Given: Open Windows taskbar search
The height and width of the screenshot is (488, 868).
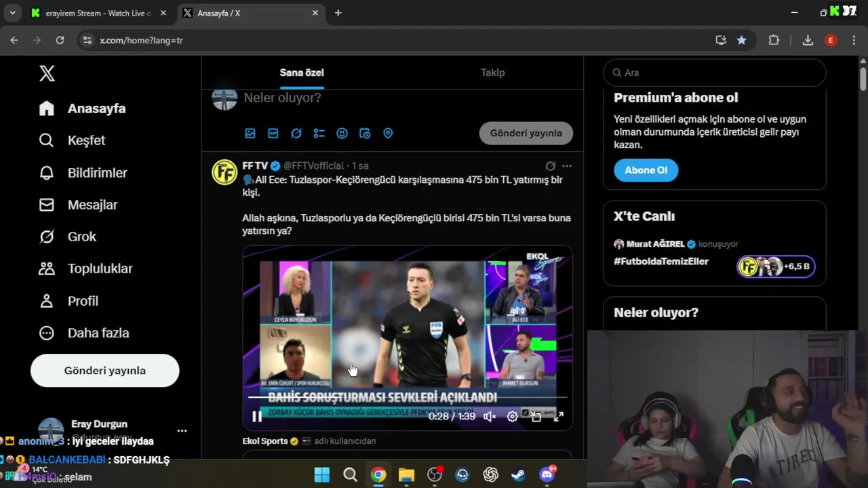Looking at the screenshot, I should pos(350,474).
